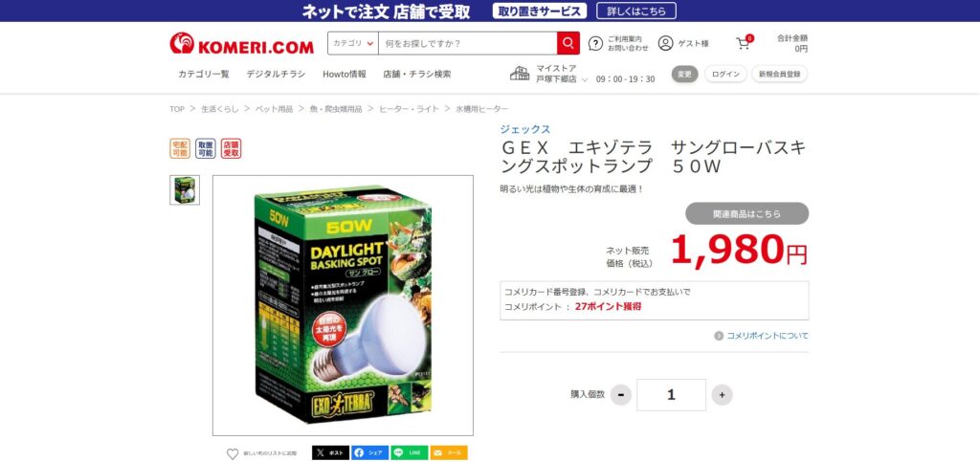The width and height of the screenshot is (980, 462).
Task: Expand the 戸塚下郷店 my store chevron
Action: click(x=585, y=80)
